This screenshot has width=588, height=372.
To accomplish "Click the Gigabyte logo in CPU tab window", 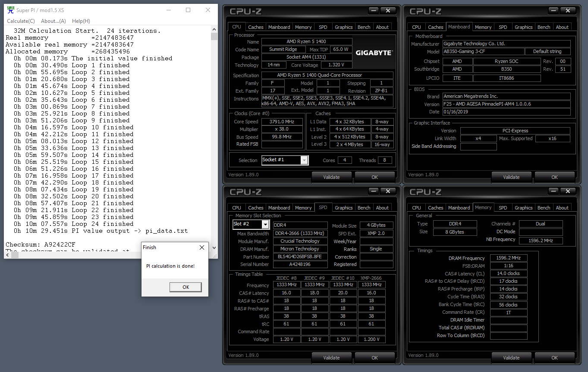I will [374, 53].
